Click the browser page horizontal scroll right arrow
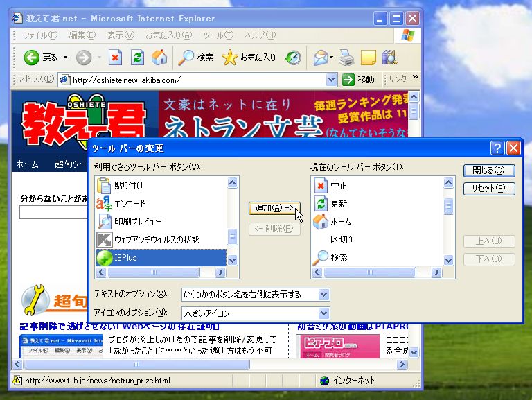The height and width of the screenshot is (400, 532). tap(402, 365)
